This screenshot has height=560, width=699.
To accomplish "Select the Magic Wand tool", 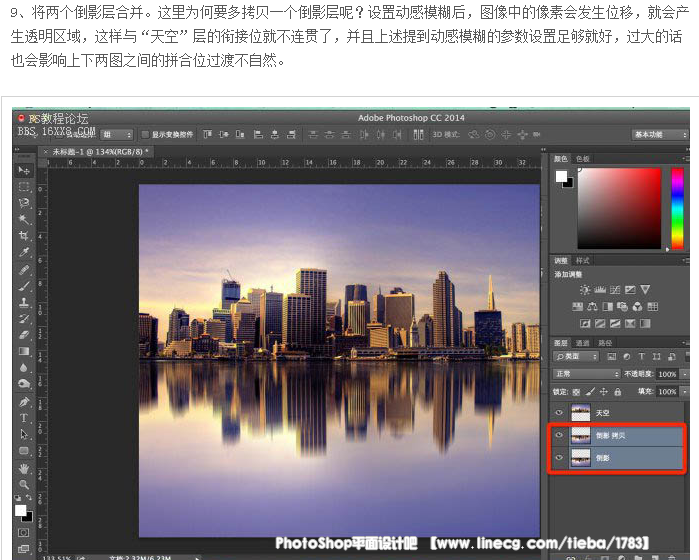I will tap(24, 219).
